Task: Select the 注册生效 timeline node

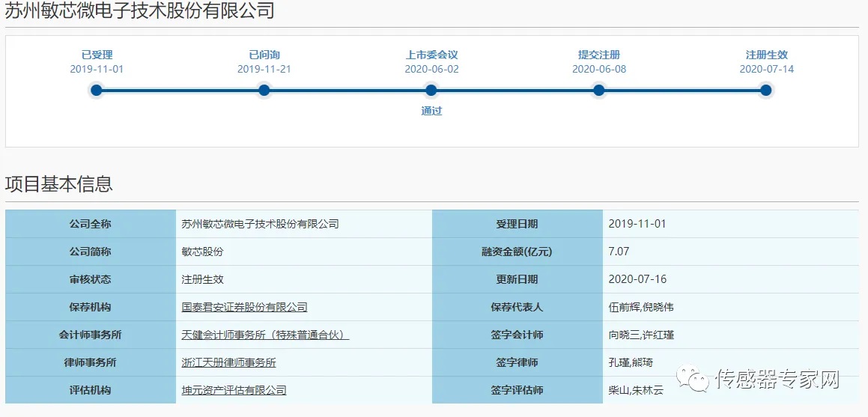Action: pyautogui.click(x=765, y=91)
